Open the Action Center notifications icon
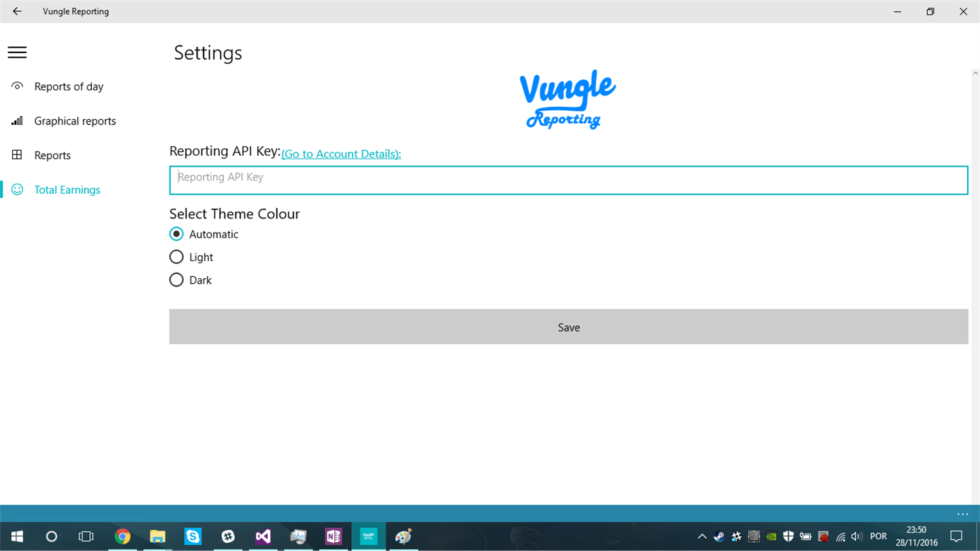Viewport: 980px width, 551px height. point(956,537)
